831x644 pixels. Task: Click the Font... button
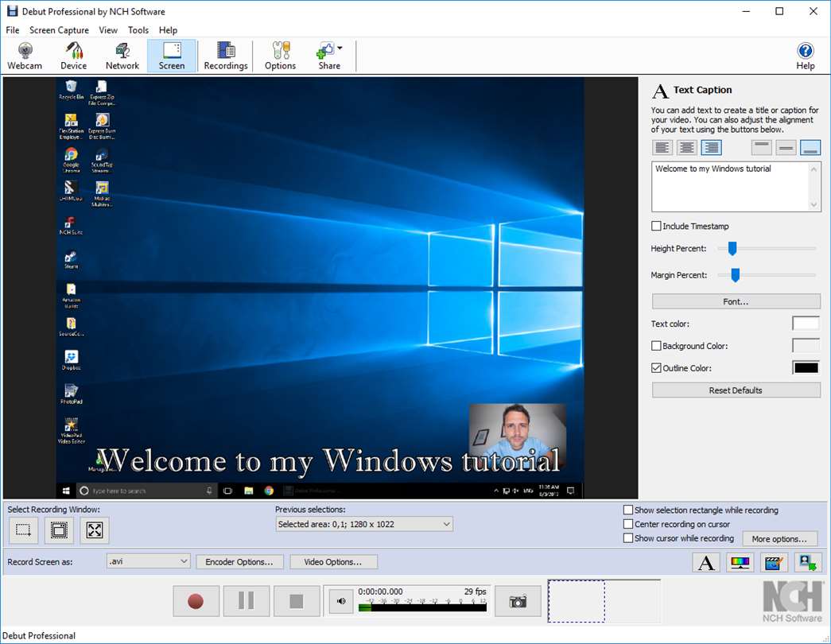click(736, 301)
